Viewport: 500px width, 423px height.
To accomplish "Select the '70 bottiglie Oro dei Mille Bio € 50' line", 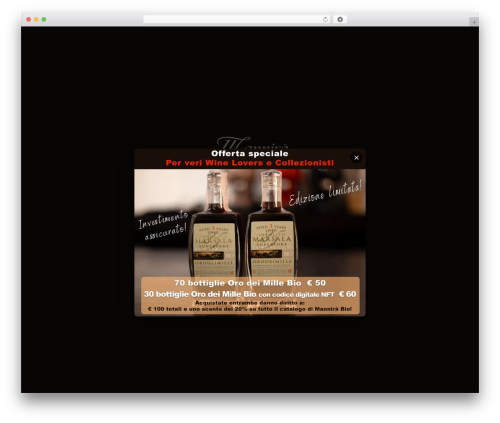I will (250, 283).
